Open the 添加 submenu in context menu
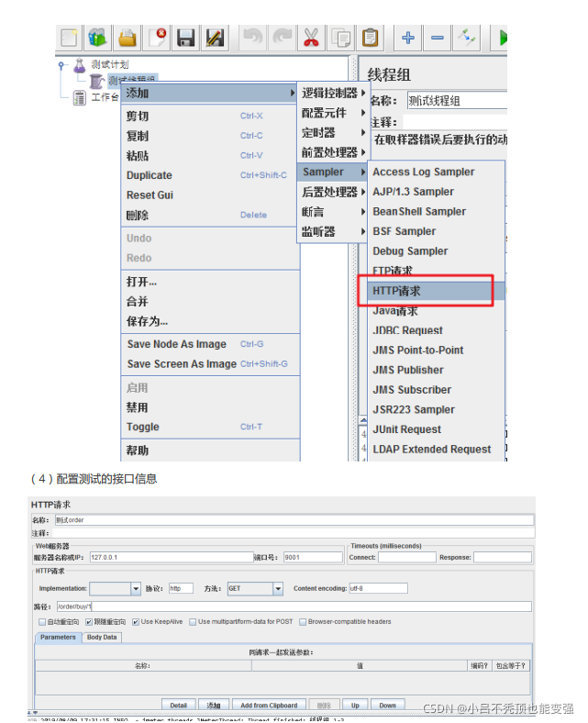This screenshot has height=723, width=588. 209,94
